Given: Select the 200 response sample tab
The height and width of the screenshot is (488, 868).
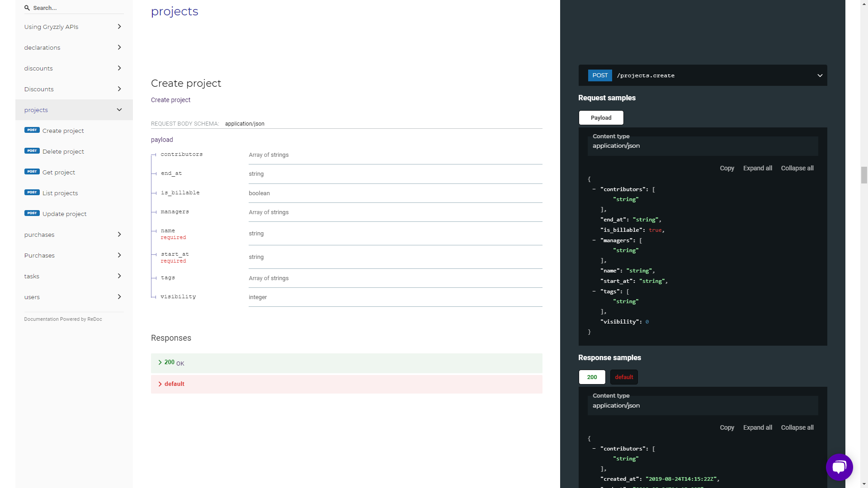Looking at the screenshot, I should (x=592, y=377).
